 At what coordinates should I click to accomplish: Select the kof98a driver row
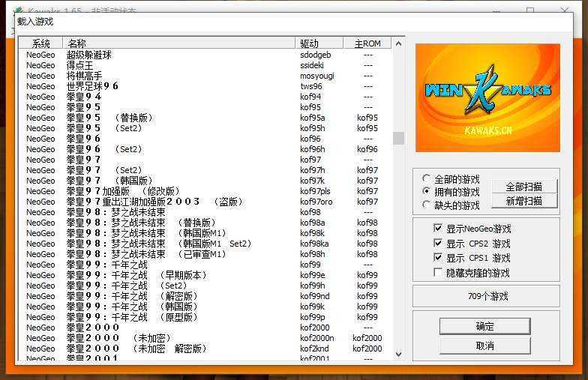(x=205, y=223)
